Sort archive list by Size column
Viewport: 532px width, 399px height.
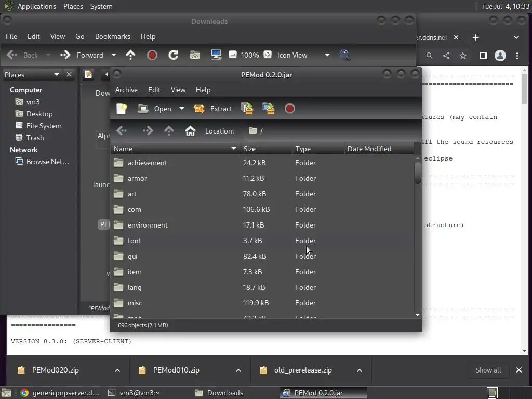pos(267,149)
